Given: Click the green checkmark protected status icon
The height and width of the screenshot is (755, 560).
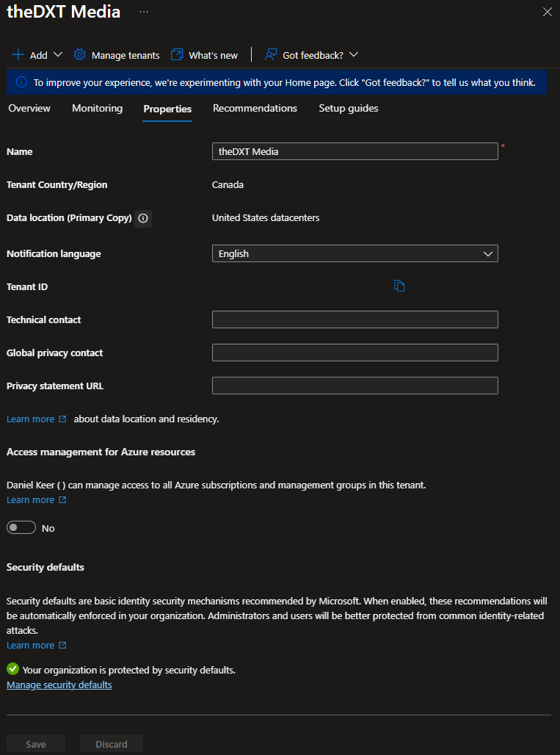Looking at the screenshot, I should click(13, 669).
